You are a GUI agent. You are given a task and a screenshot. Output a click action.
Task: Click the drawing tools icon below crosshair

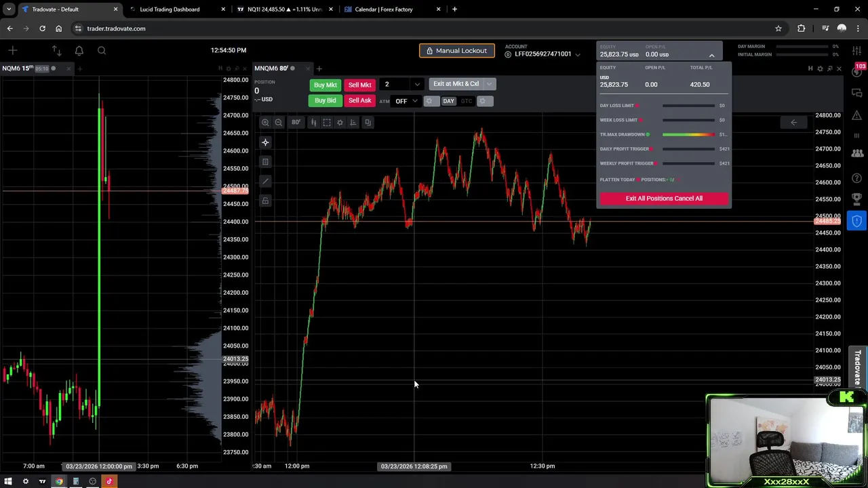click(265, 162)
